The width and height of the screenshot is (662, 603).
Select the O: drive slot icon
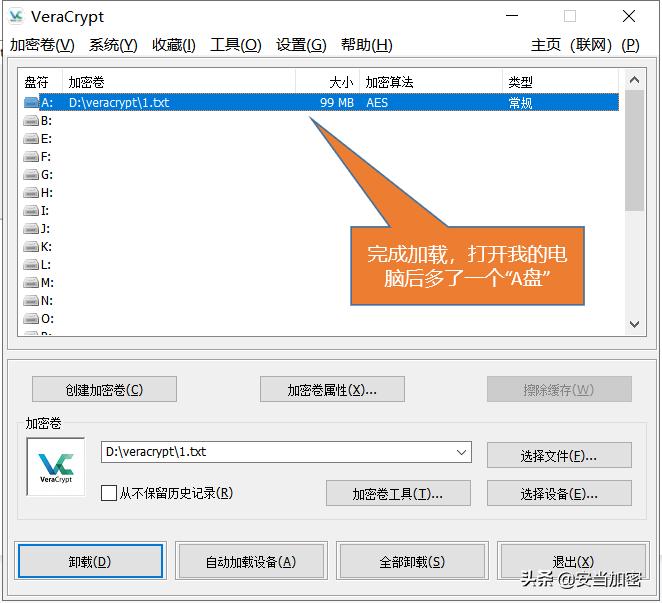(31, 319)
